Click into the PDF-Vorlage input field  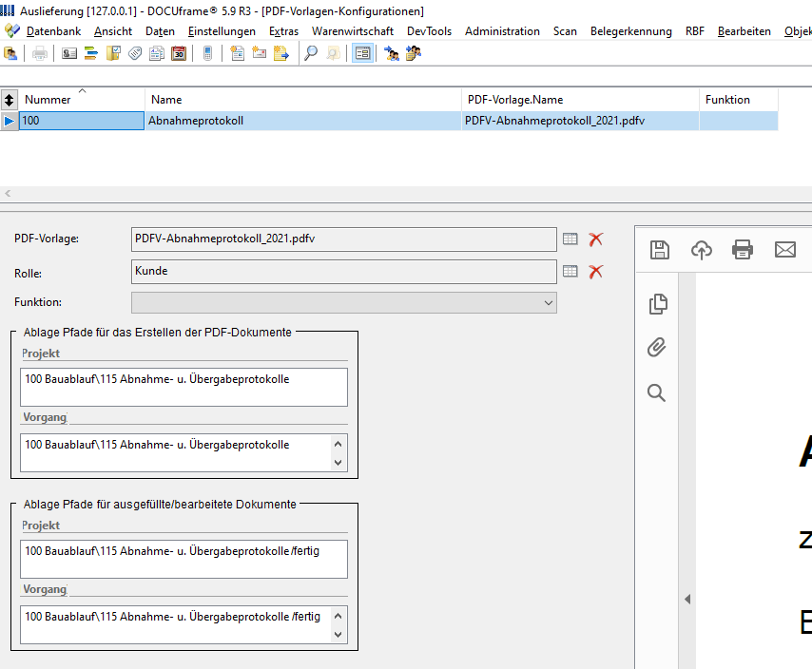344,239
